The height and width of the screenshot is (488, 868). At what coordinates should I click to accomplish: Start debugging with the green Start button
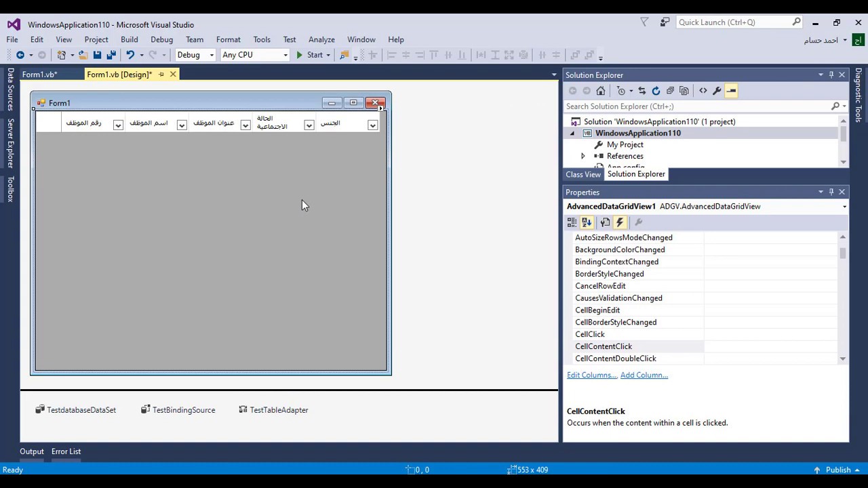click(x=309, y=55)
